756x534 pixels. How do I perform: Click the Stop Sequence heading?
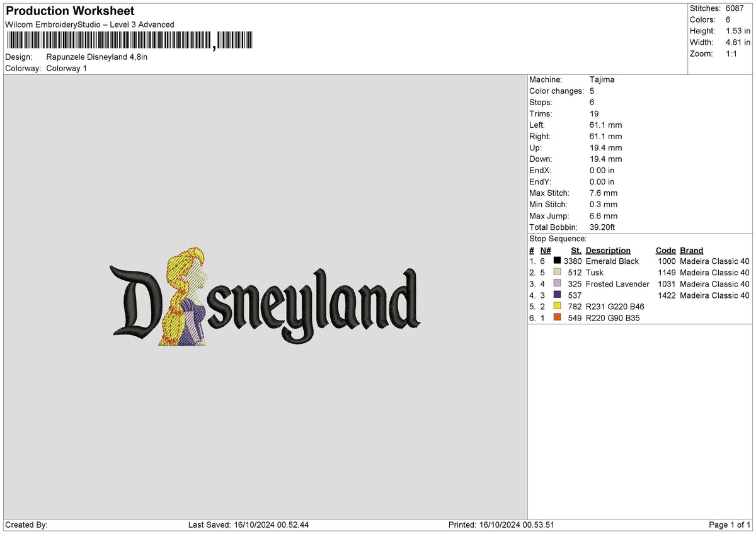pos(558,239)
